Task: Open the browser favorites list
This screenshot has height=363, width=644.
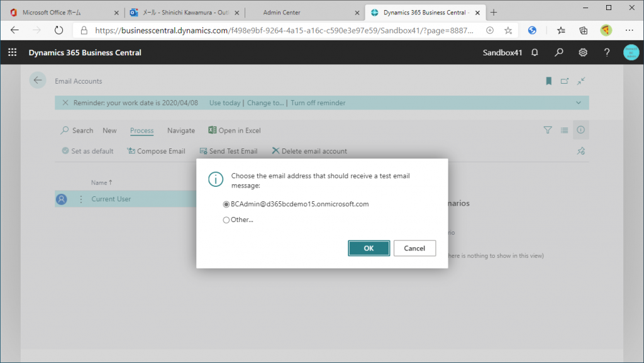Action: [561, 30]
